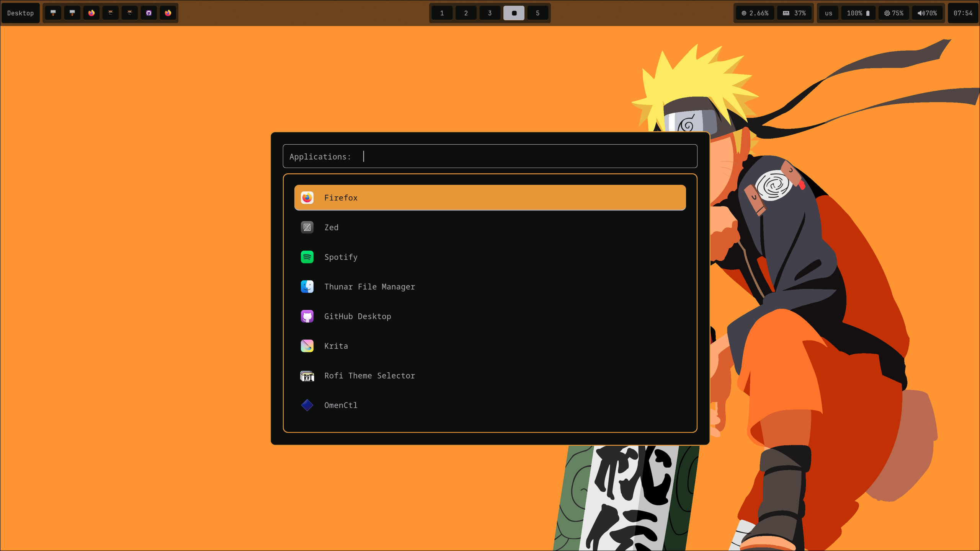Viewport: 980px width, 551px height.
Task: Focus the last Firefox icon in the taskbar
Action: pyautogui.click(x=168, y=13)
